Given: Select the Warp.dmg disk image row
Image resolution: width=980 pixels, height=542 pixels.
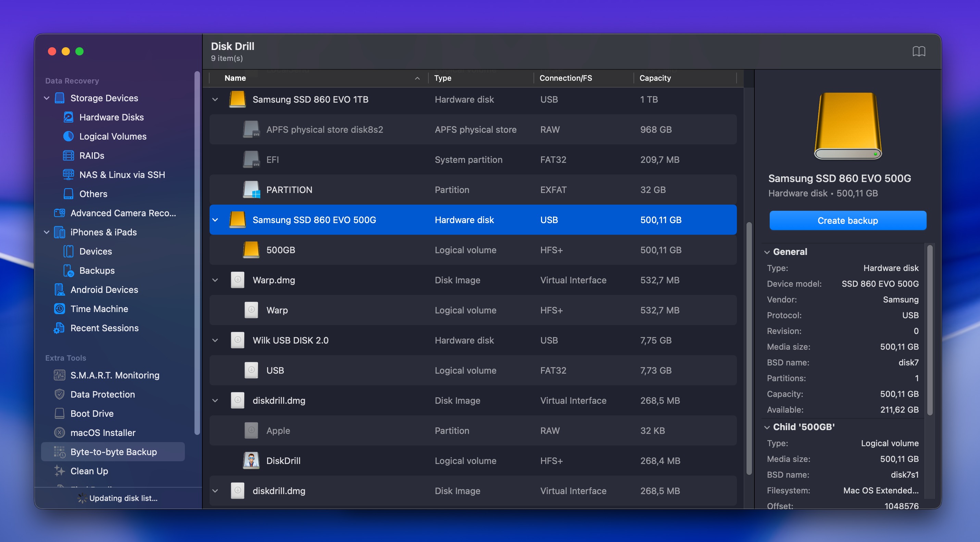Looking at the screenshot, I should pos(274,280).
